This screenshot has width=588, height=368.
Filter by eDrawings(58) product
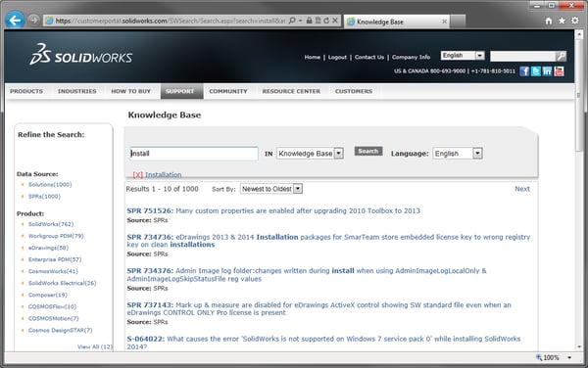pos(48,248)
